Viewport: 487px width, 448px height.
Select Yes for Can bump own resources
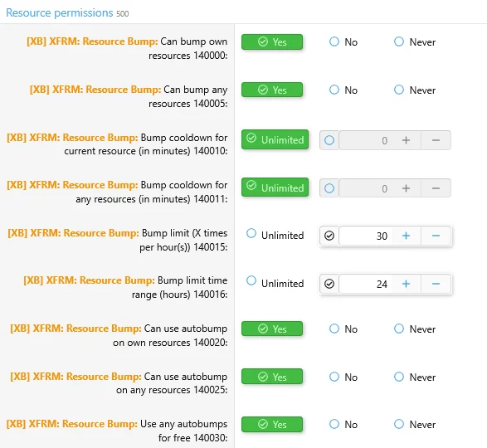(272, 41)
